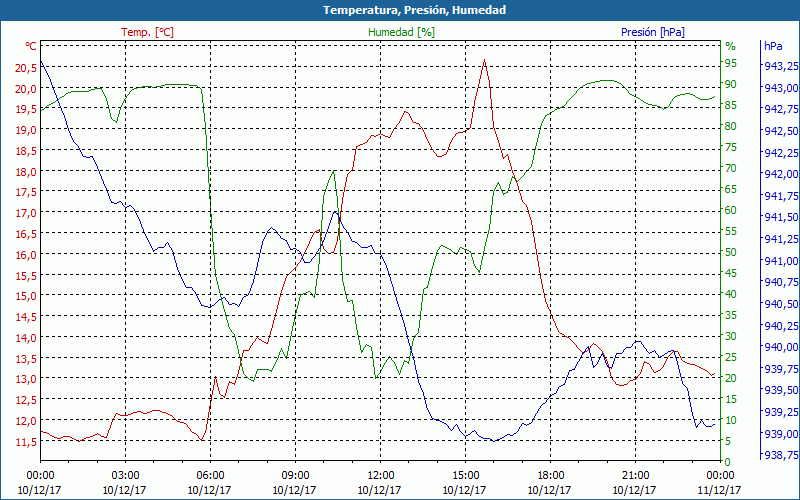800x500 pixels.
Task: Click the 20,5 temperature axis value
Action: pyautogui.click(x=26, y=67)
